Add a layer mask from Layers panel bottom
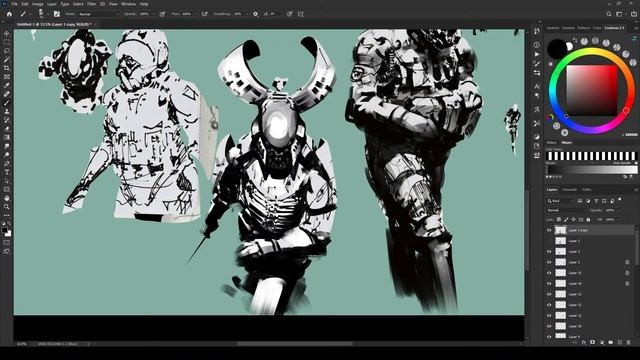Image resolution: width=640 pixels, height=360 pixels. [593, 342]
